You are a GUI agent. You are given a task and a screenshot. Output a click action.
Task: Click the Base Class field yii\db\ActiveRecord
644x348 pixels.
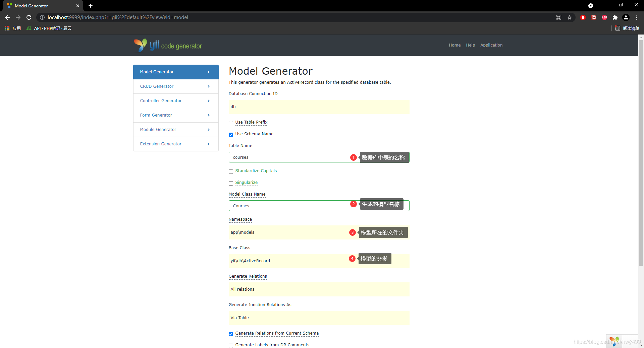tap(319, 261)
